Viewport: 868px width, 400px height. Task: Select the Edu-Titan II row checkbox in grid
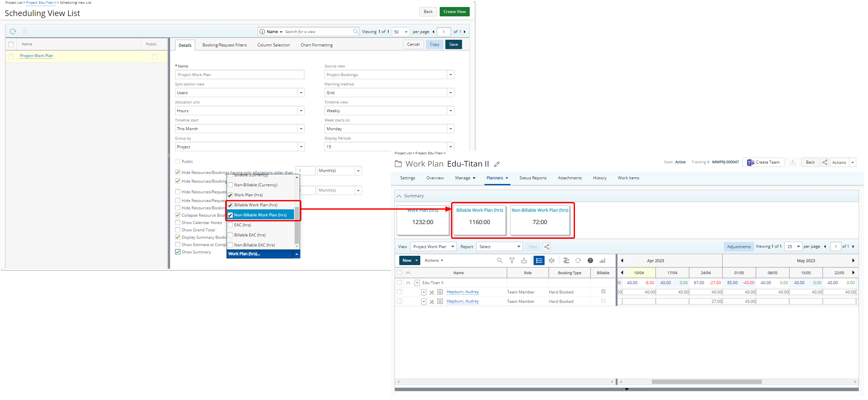[x=399, y=282]
